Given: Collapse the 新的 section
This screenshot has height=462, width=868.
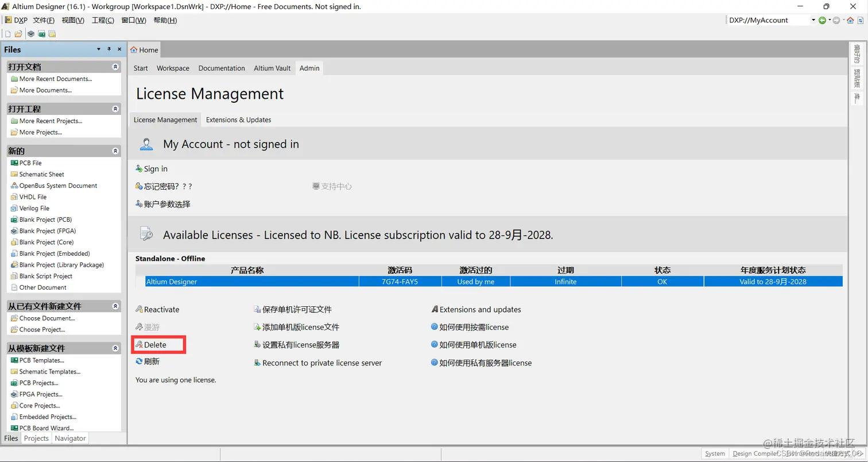Looking at the screenshot, I should click(x=115, y=151).
